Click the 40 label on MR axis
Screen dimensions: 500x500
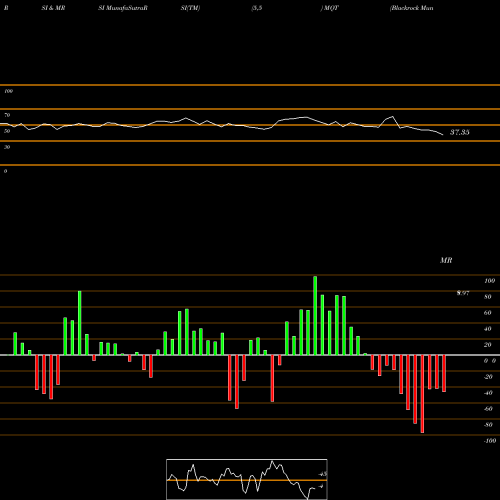pos(487,329)
